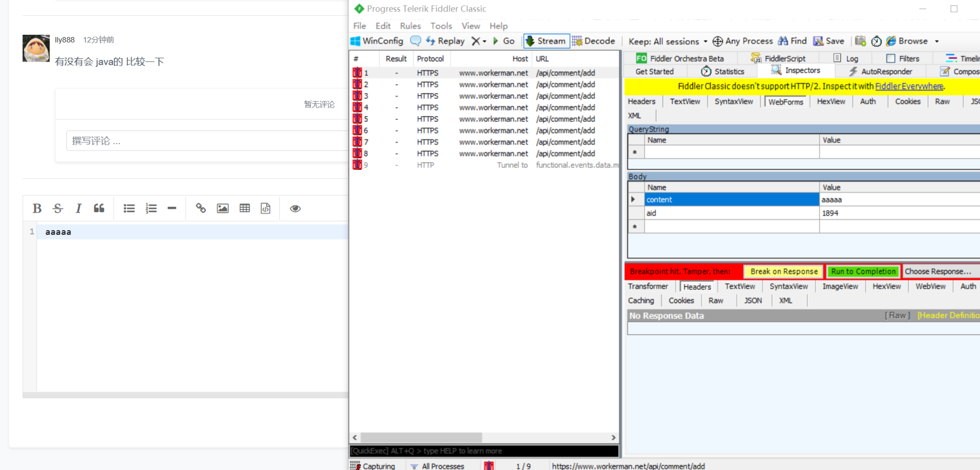Open the Tools menu
980x470 pixels.
point(441,26)
